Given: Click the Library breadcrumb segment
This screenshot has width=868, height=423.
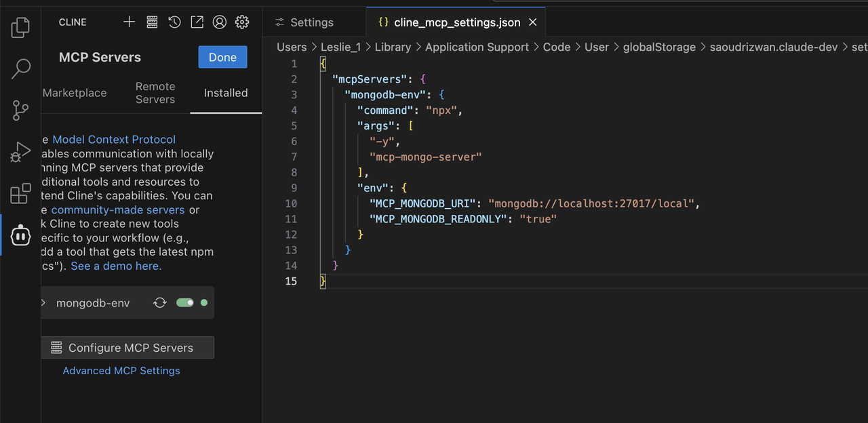Looking at the screenshot, I should click(x=393, y=47).
